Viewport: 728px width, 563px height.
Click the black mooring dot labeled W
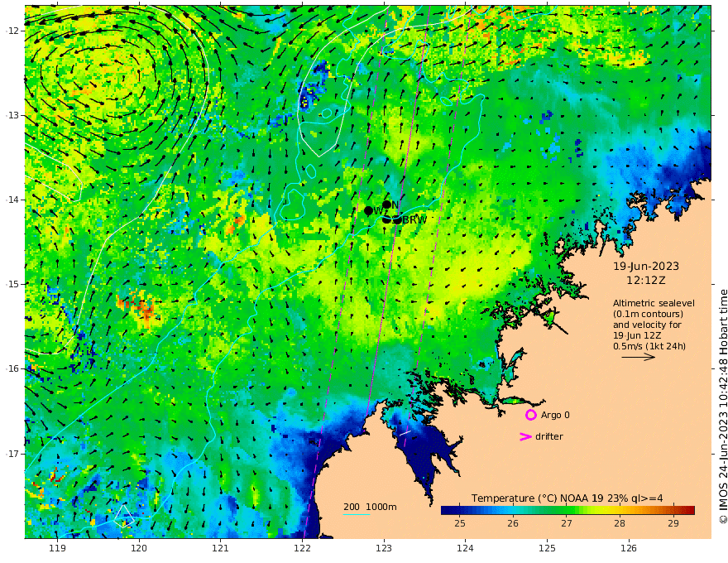click(369, 210)
